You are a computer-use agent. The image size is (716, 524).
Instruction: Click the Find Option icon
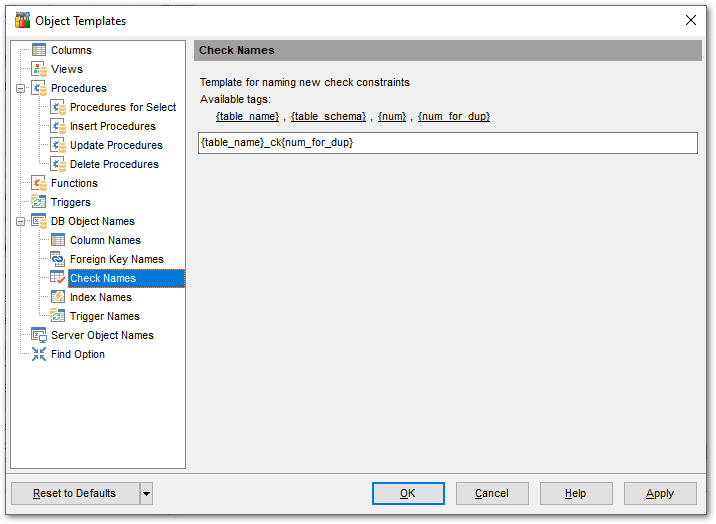39,354
